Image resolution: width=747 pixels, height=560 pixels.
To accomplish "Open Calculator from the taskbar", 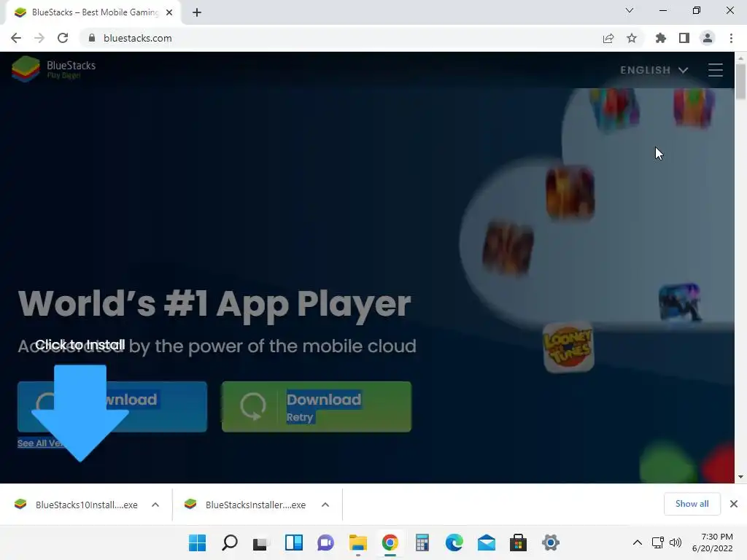I will click(422, 542).
